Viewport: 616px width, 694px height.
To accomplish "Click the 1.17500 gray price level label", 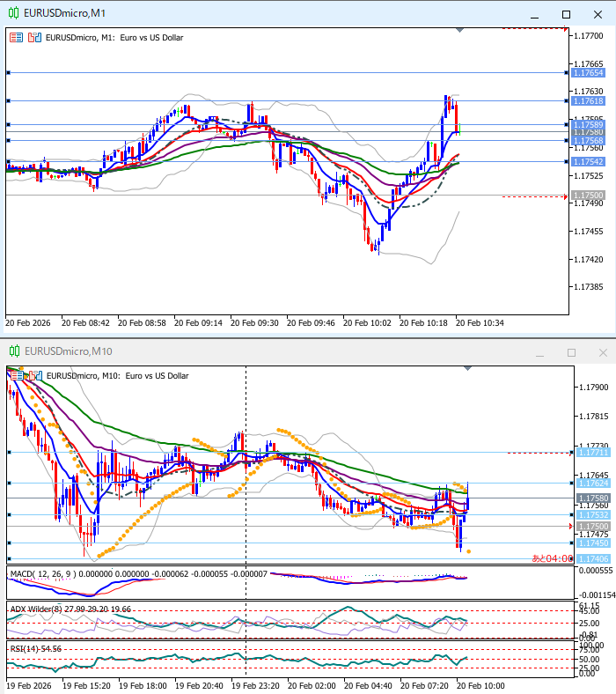I will (587, 196).
